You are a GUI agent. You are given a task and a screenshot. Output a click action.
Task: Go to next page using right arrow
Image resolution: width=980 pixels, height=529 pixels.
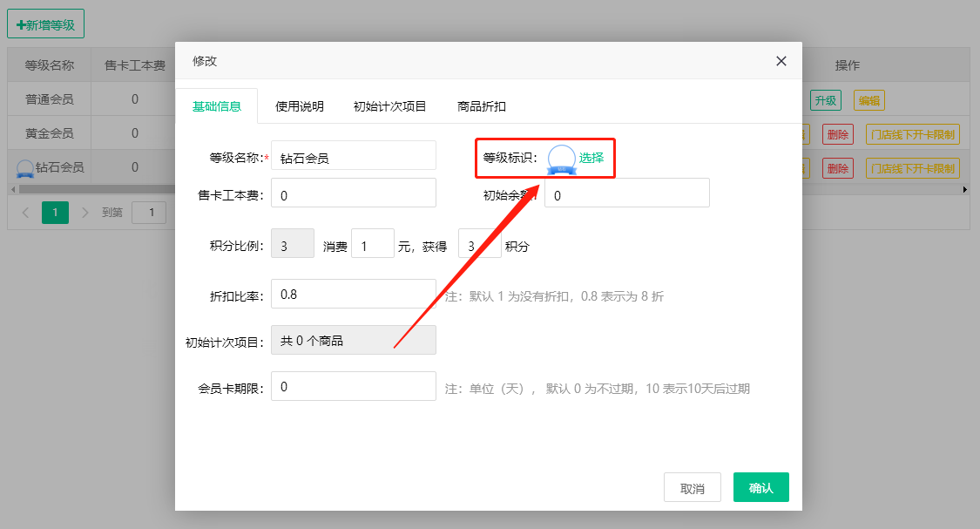tap(84, 213)
